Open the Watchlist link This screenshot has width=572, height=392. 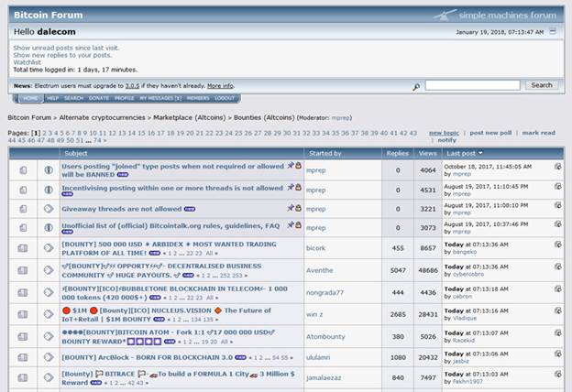point(27,62)
